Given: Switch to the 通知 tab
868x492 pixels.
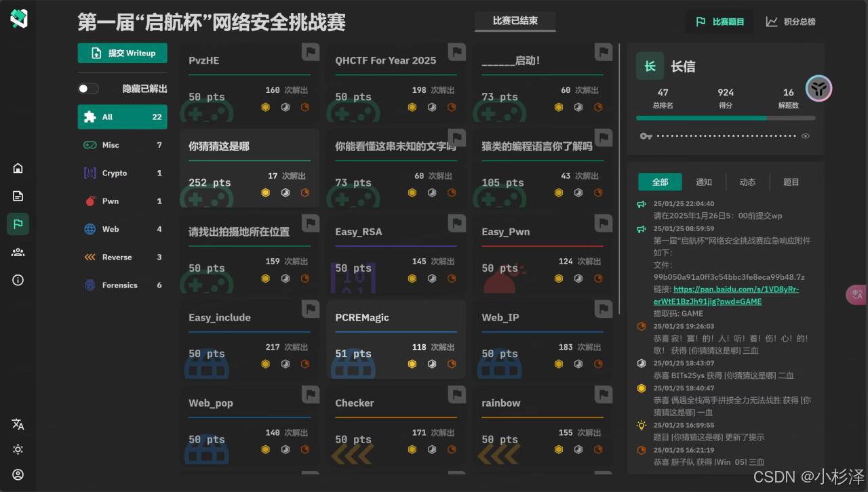Looking at the screenshot, I should pyautogui.click(x=704, y=182).
